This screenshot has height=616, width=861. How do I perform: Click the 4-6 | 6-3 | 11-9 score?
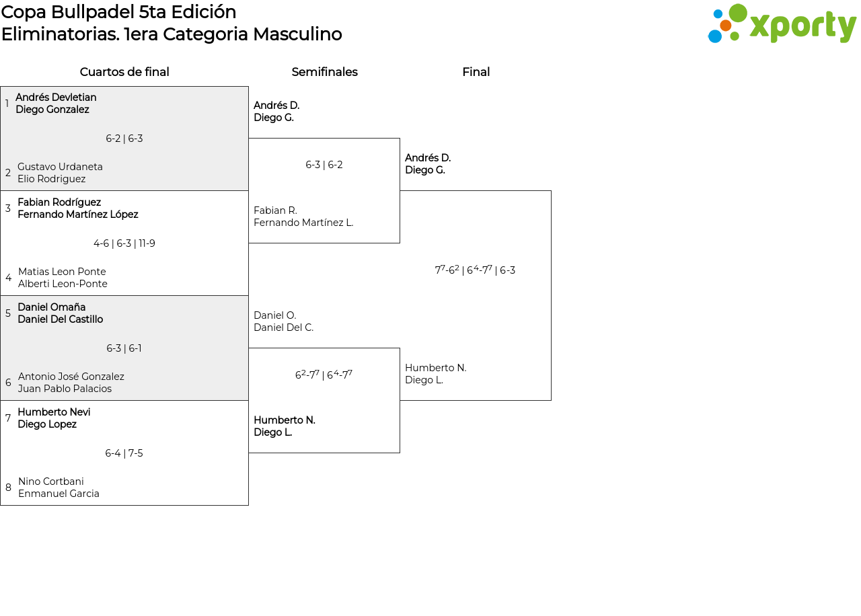[124, 243]
